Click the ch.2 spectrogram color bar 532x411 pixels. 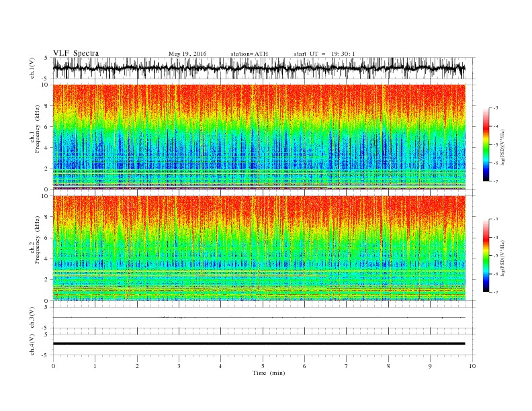pos(486,255)
